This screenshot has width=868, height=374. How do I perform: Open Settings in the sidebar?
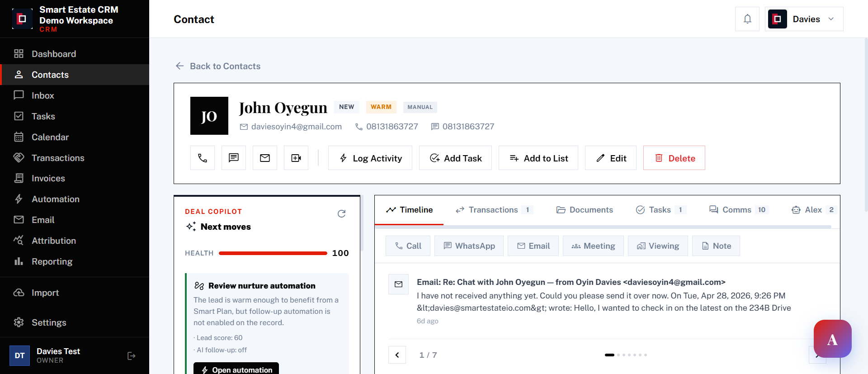coord(75,322)
